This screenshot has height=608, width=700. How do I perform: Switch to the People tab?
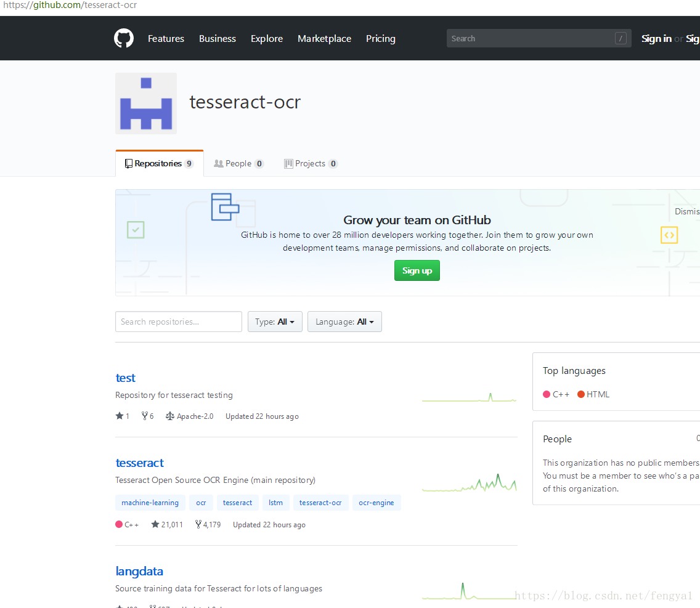[x=239, y=163]
